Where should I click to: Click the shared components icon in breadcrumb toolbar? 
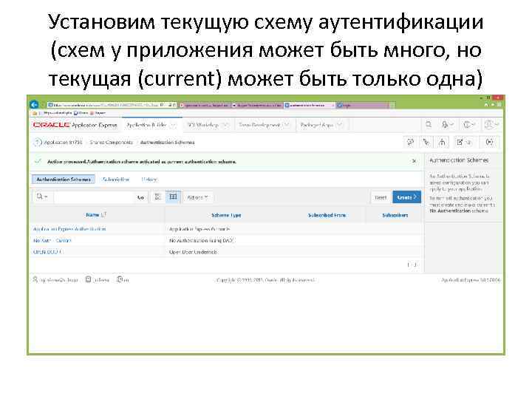coord(442,142)
